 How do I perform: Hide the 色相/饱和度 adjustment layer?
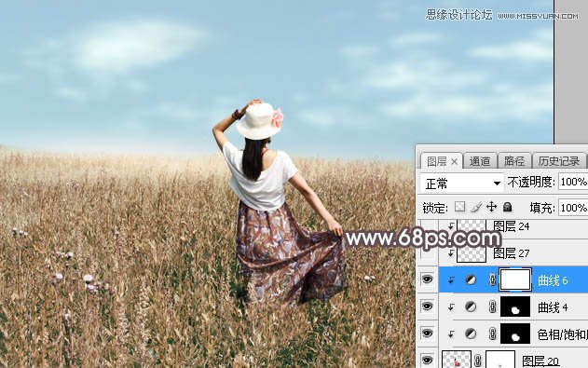(x=427, y=334)
